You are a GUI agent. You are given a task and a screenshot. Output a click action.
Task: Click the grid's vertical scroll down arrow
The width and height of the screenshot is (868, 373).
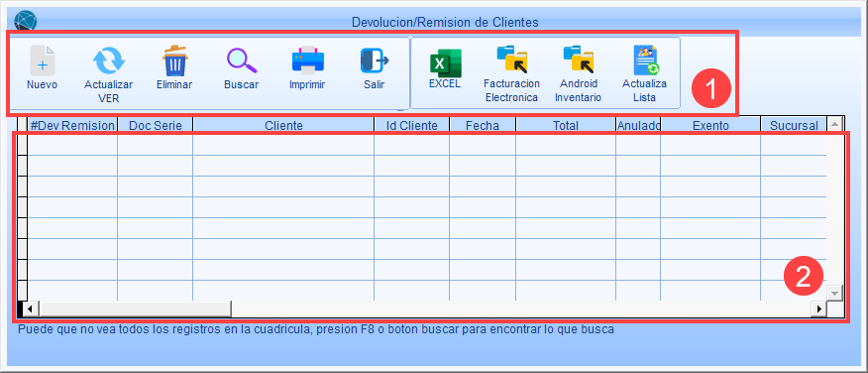point(834,293)
